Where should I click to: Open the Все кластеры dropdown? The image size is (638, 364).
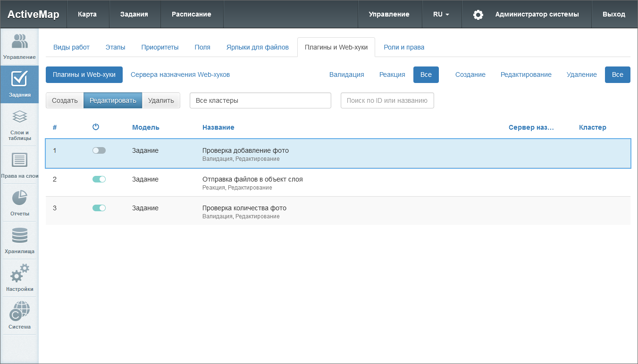point(260,100)
